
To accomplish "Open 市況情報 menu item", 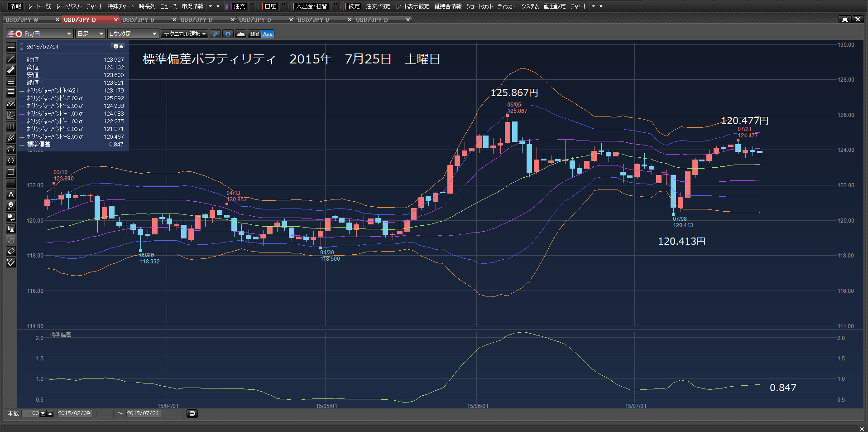I will 192,6.
